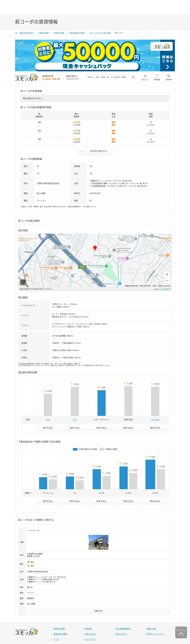Click the 天台 station link
This screenshot has height=644, width=190.
(48, 420)
